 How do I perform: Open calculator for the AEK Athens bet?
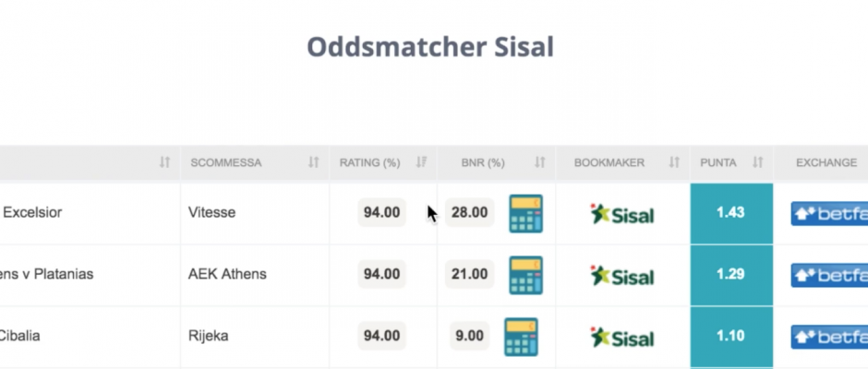[525, 275]
